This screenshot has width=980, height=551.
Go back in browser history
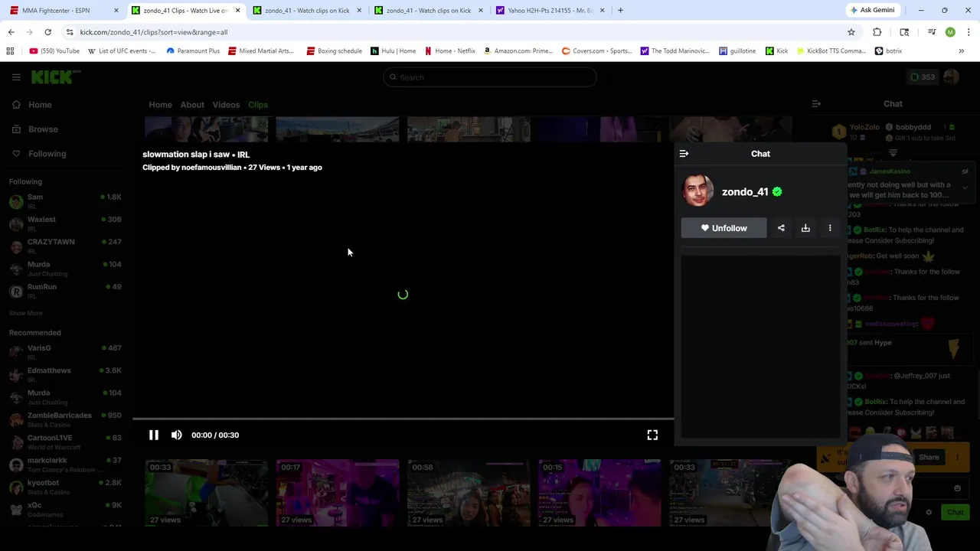pyautogui.click(x=11, y=32)
